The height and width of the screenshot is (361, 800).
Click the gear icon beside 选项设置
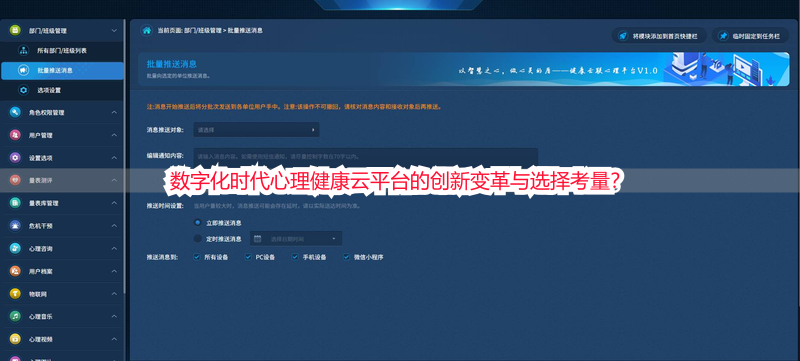pos(23,90)
